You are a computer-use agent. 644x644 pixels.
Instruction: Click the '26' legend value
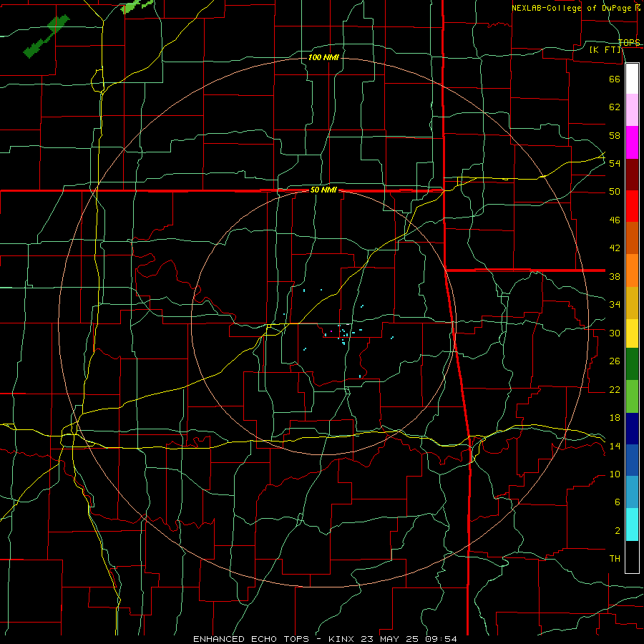(615, 361)
